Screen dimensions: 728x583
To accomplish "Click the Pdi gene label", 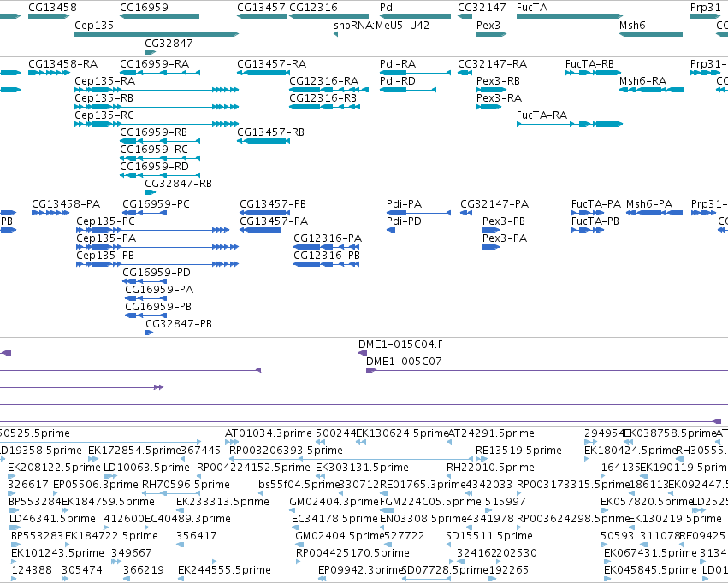I will [388, 8].
